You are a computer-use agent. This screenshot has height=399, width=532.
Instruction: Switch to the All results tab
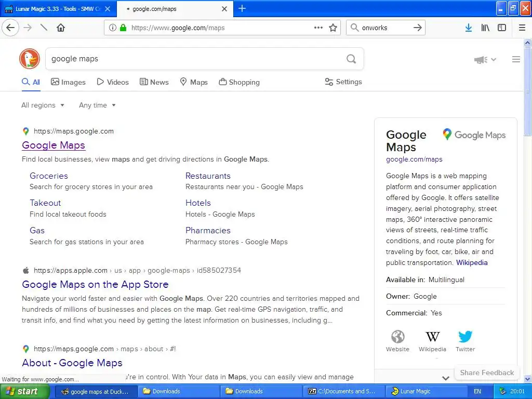coord(31,82)
